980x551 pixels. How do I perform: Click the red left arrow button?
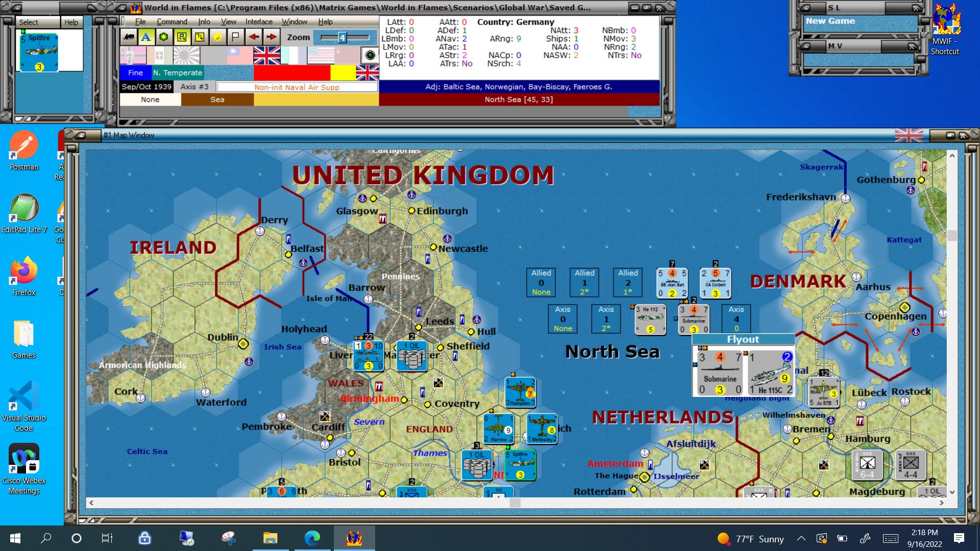click(x=254, y=37)
